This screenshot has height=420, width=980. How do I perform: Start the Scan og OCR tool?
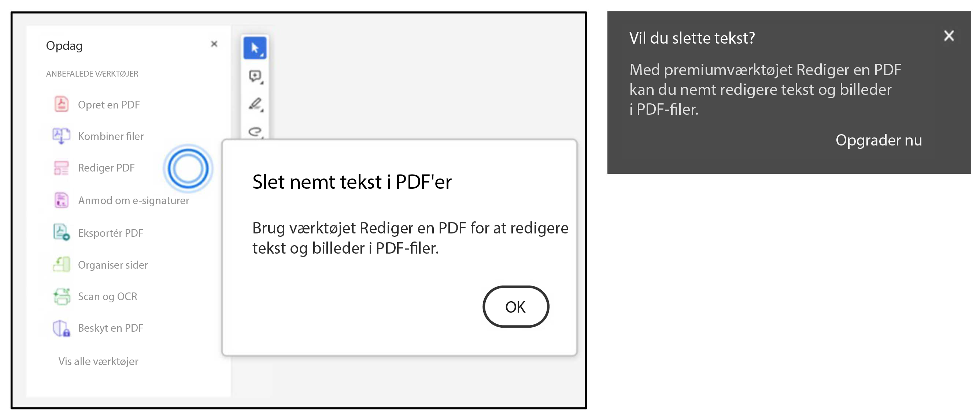click(x=108, y=296)
